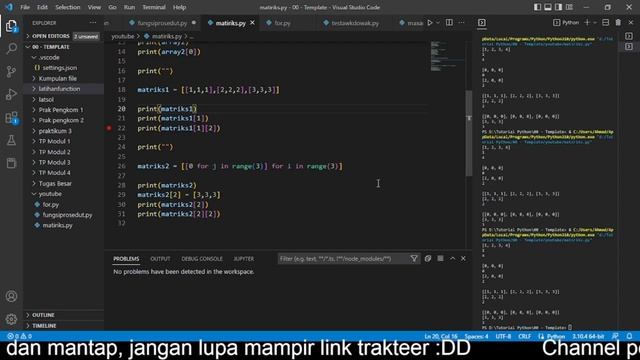The image size is (640, 360).
Task: Open the File menu
Action: point(25,7)
